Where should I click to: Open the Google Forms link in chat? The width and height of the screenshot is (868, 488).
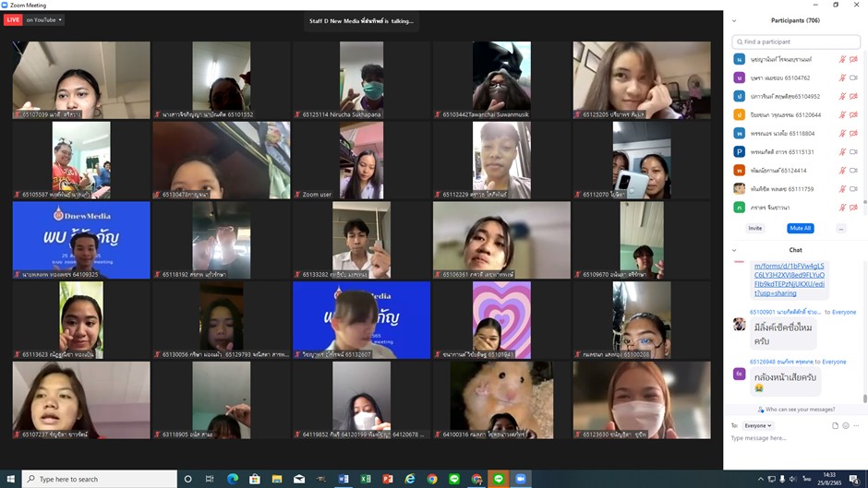[x=790, y=280]
